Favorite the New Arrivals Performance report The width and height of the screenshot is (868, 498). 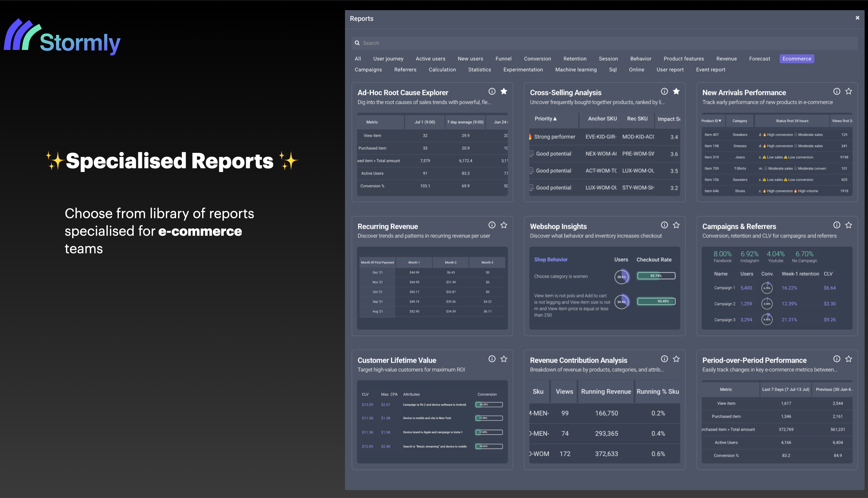pos(848,91)
